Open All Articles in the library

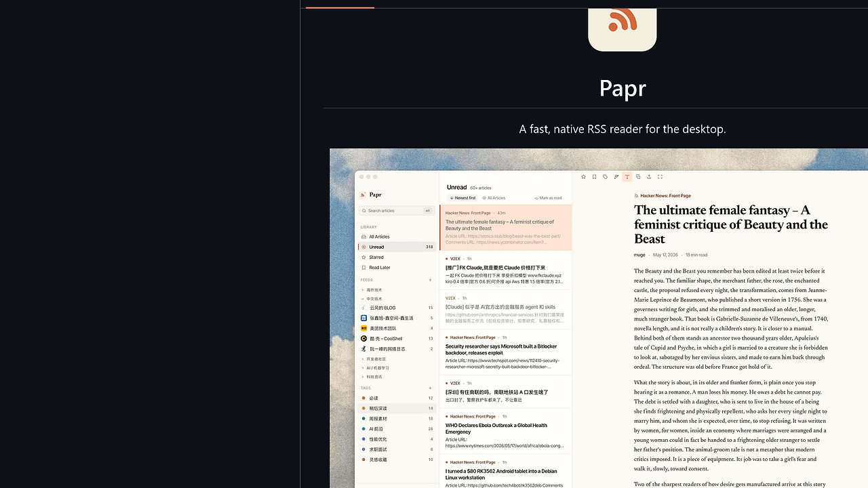[397, 237]
